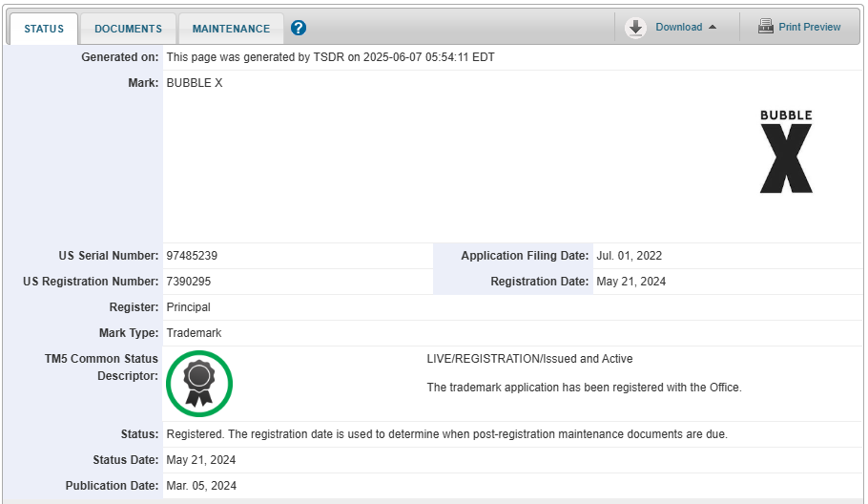The image size is (868, 504).
Task: Select registration number 7390295
Action: click(x=188, y=282)
